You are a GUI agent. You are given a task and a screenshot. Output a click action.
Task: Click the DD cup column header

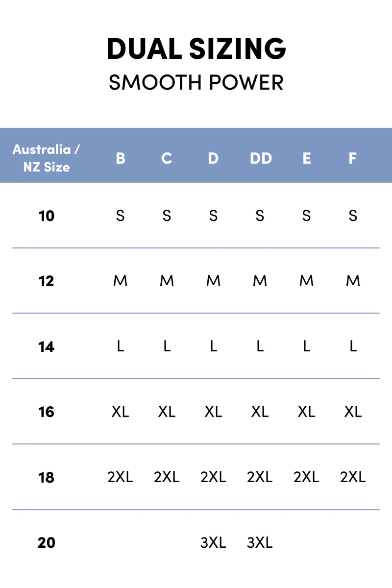pyautogui.click(x=260, y=158)
